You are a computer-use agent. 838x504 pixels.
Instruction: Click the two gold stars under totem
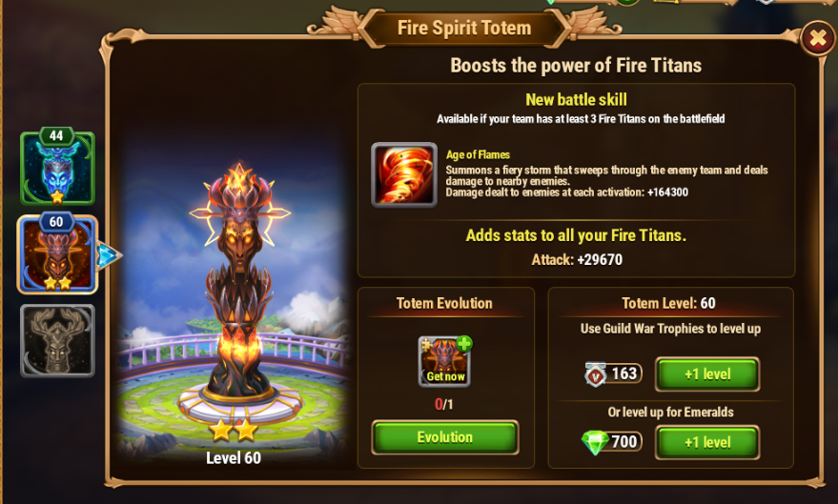(x=233, y=430)
